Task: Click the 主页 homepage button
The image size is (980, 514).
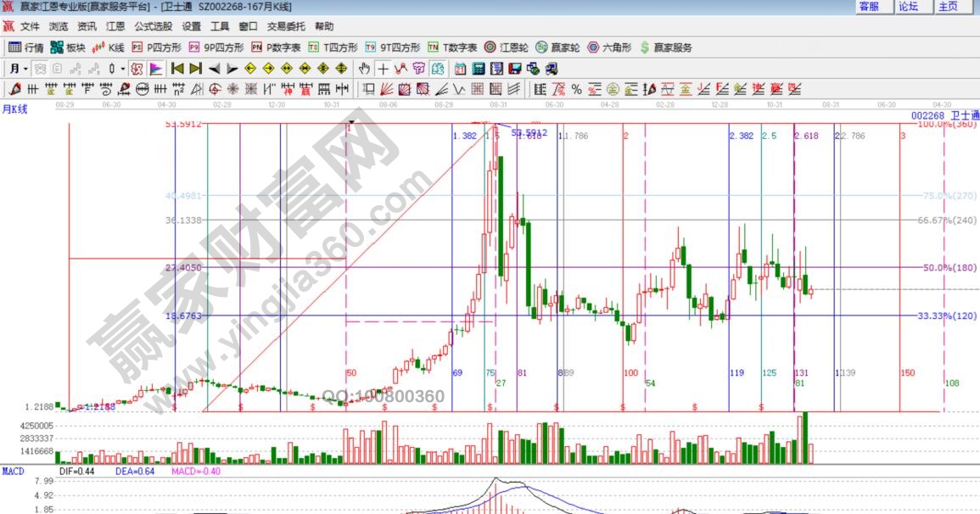Action: point(949,7)
